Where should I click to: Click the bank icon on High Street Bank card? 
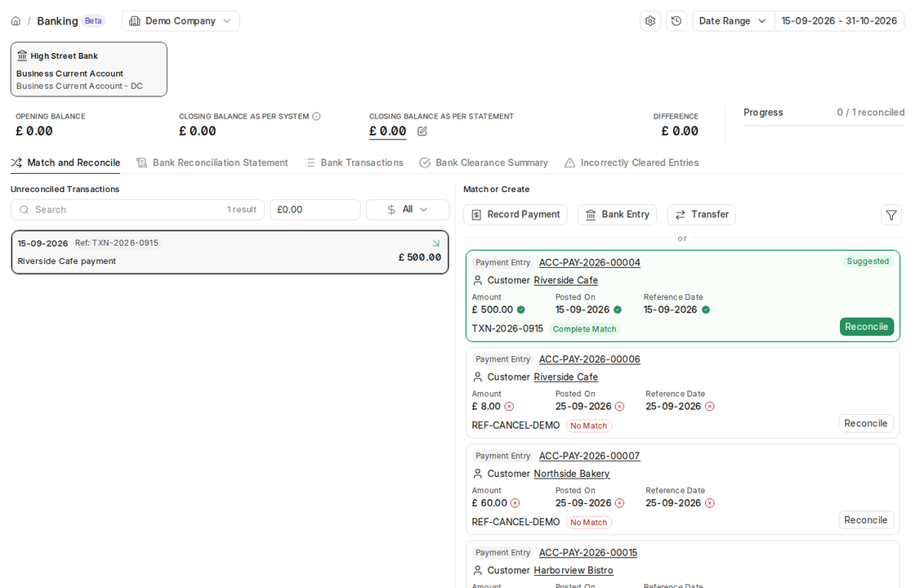point(22,56)
